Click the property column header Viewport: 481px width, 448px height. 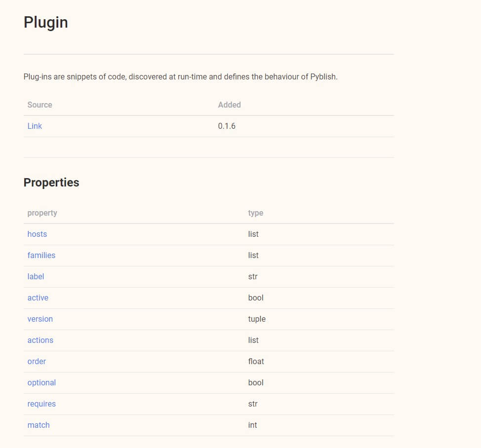[42, 213]
